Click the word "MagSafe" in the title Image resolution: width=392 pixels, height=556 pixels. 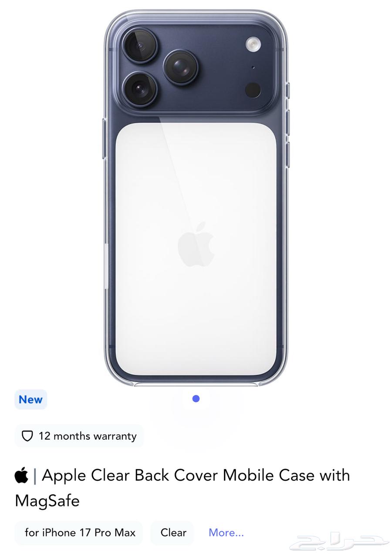tap(47, 501)
